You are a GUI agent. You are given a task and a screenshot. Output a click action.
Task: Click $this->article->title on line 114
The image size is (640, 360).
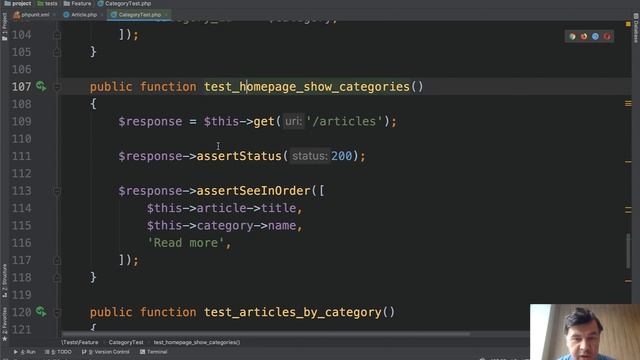pos(221,208)
